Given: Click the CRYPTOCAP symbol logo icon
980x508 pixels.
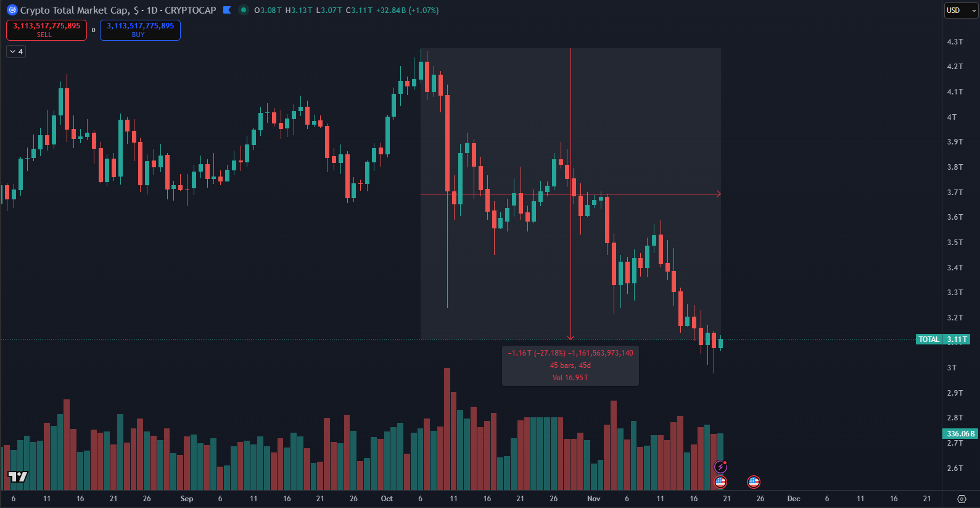Looking at the screenshot, I should pos(12,10).
